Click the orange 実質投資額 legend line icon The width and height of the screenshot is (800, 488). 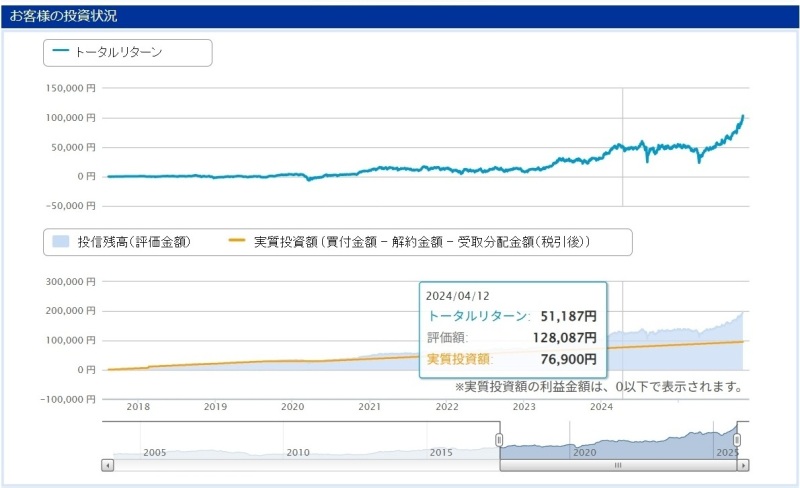pos(237,242)
